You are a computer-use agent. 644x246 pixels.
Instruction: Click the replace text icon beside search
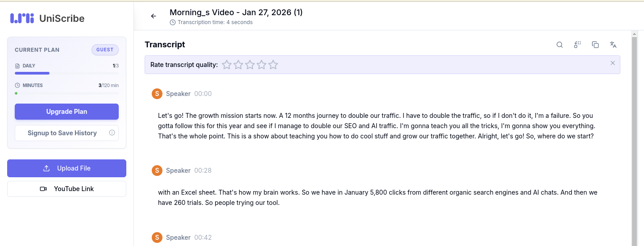coord(577,45)
